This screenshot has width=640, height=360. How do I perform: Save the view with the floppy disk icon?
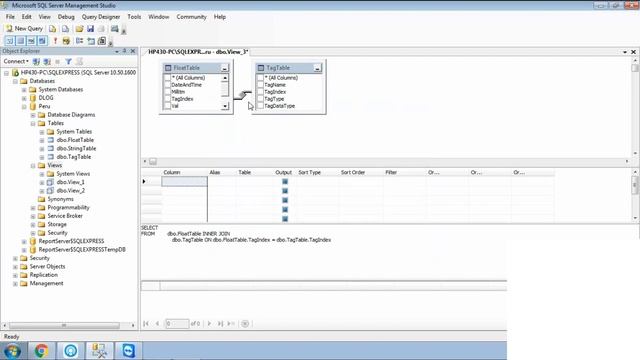click(90, 29)
